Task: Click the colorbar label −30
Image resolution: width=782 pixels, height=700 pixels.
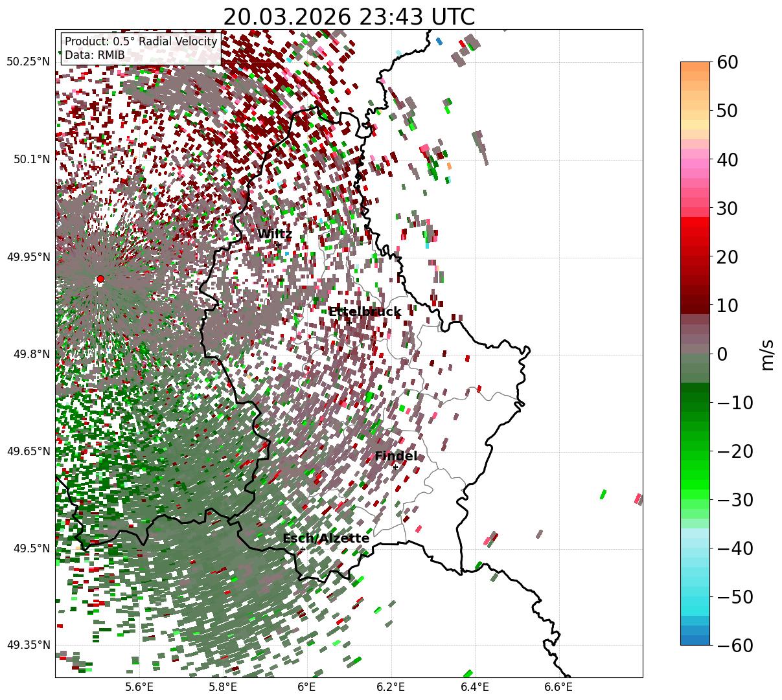Action: pos(735,499)
